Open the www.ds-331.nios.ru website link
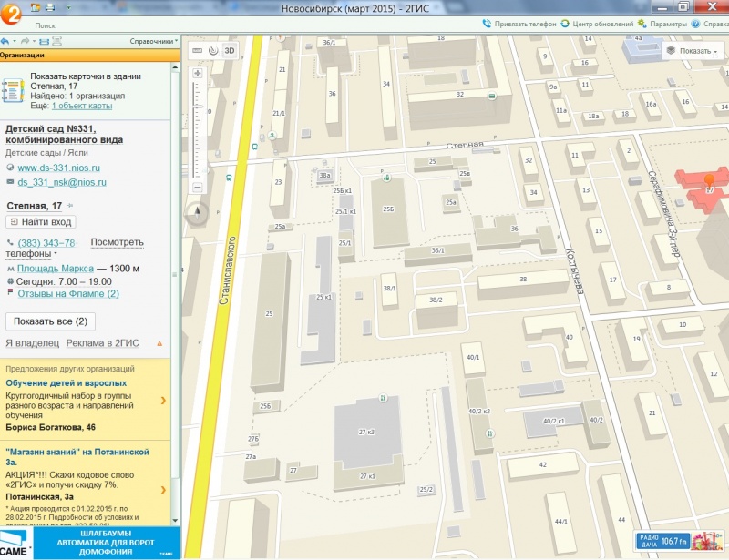Viewport: 729px width, 560px height. coord(58,168)
